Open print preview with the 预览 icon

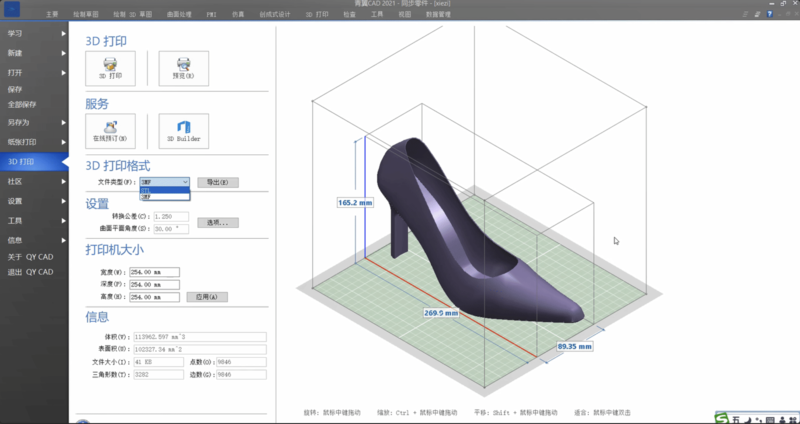(183, 68)
